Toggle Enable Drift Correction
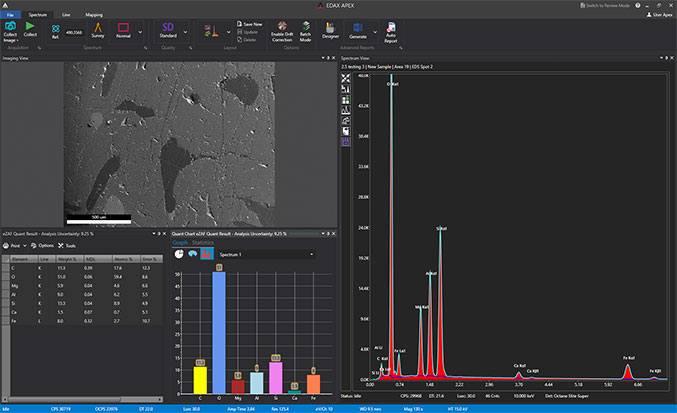 [282, 32]
